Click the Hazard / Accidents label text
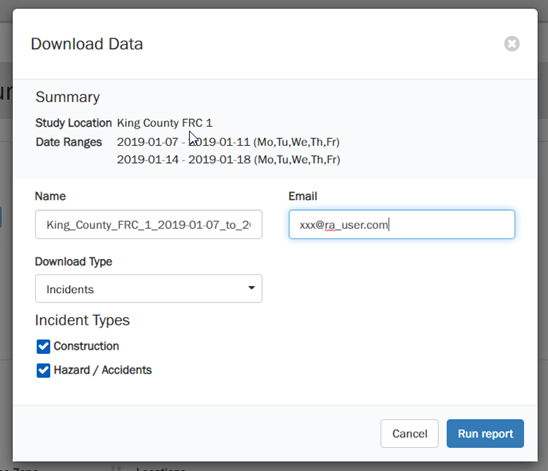The width and height of the screenshot is (548, 471). [103, 370]
